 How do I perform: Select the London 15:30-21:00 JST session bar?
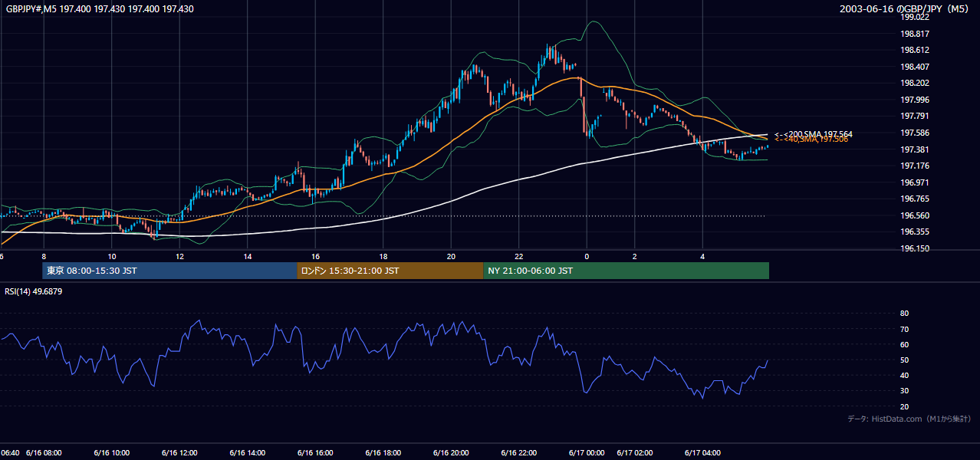tap(390, 271)
